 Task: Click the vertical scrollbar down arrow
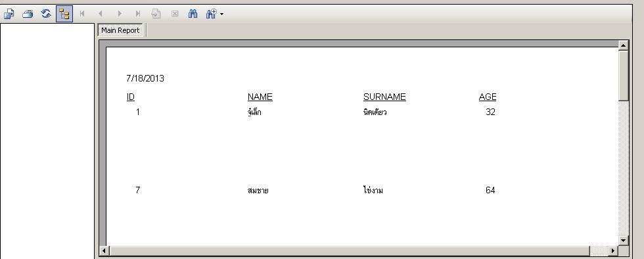click(x=624, y=240)
